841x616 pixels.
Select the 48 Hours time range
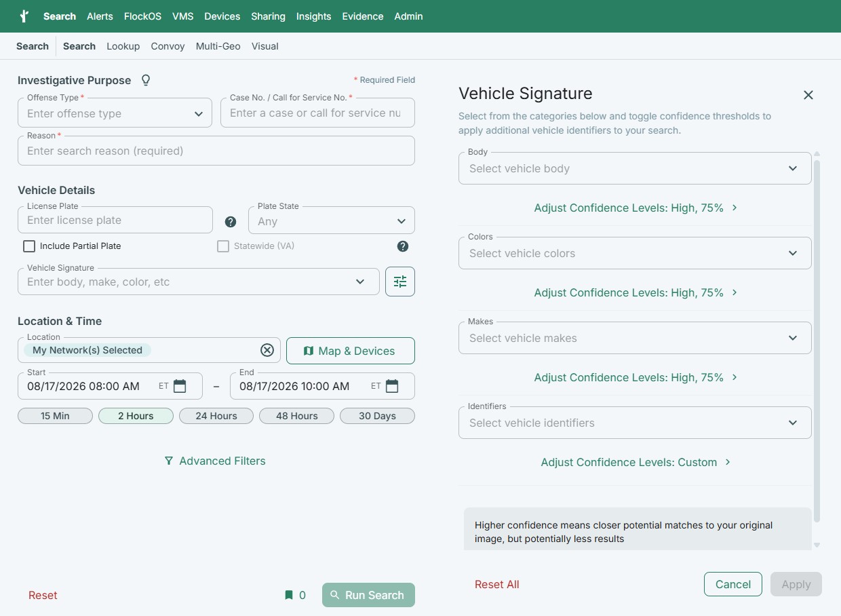(297, 416)
